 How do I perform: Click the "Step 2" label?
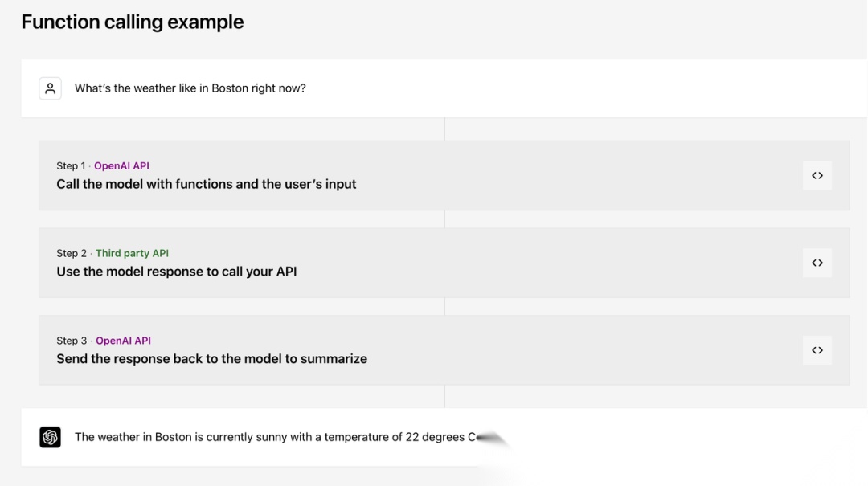(72, 253)
